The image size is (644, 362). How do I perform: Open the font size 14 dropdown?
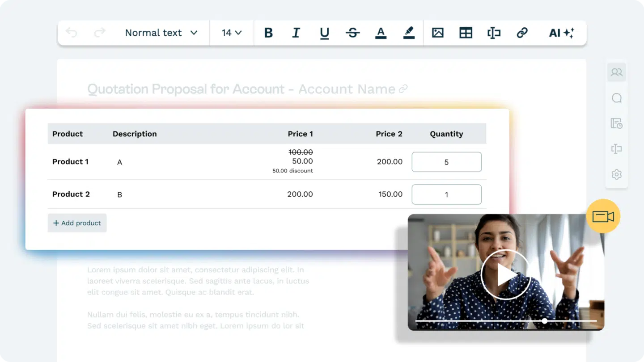point(232,33)
